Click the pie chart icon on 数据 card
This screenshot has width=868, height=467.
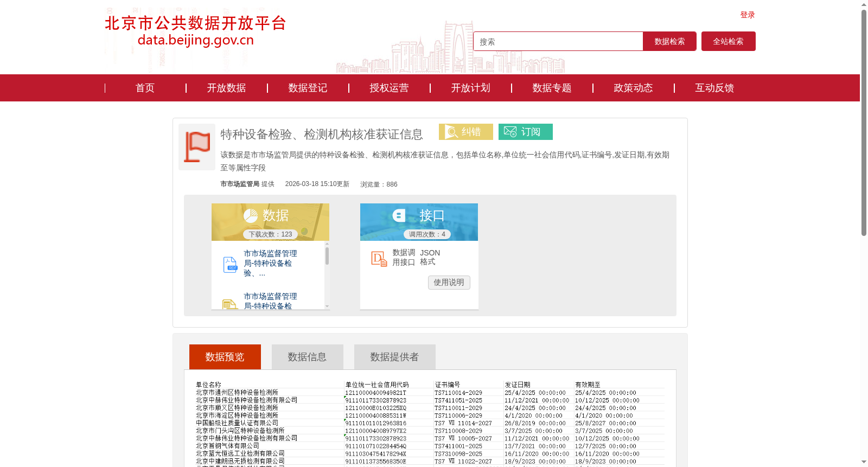[251, 216]
